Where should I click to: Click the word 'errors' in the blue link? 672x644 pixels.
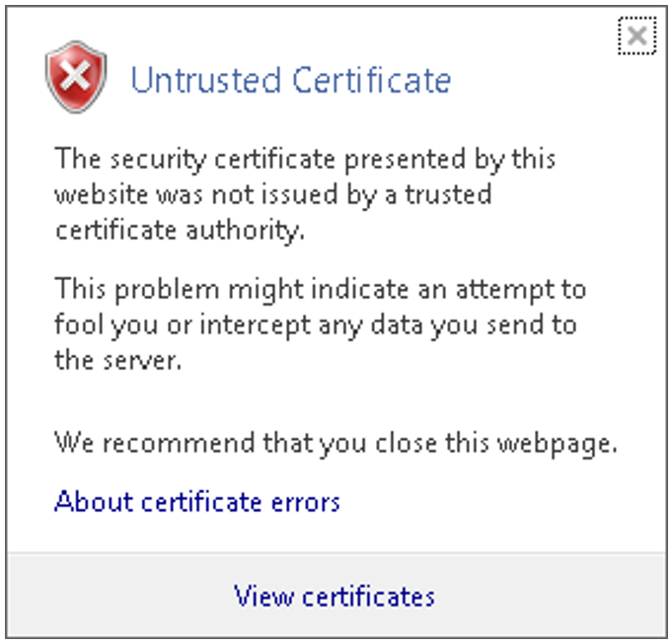pos(307,501)
